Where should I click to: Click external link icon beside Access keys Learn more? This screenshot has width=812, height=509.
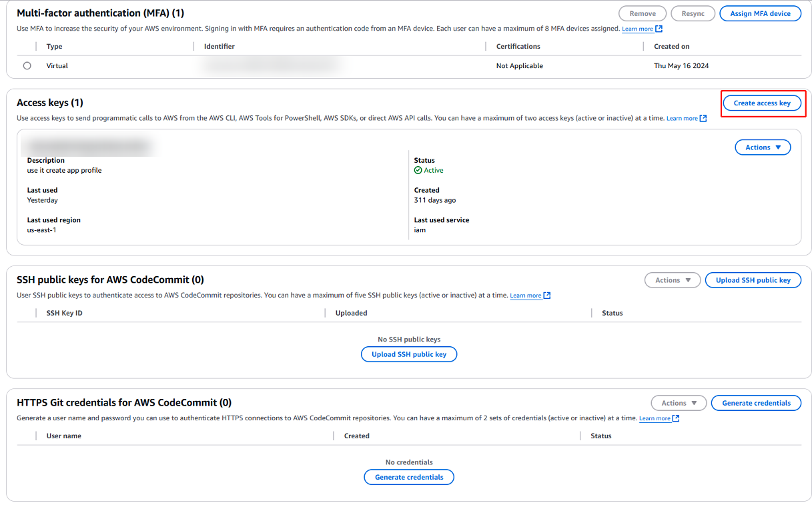[703, 119]
